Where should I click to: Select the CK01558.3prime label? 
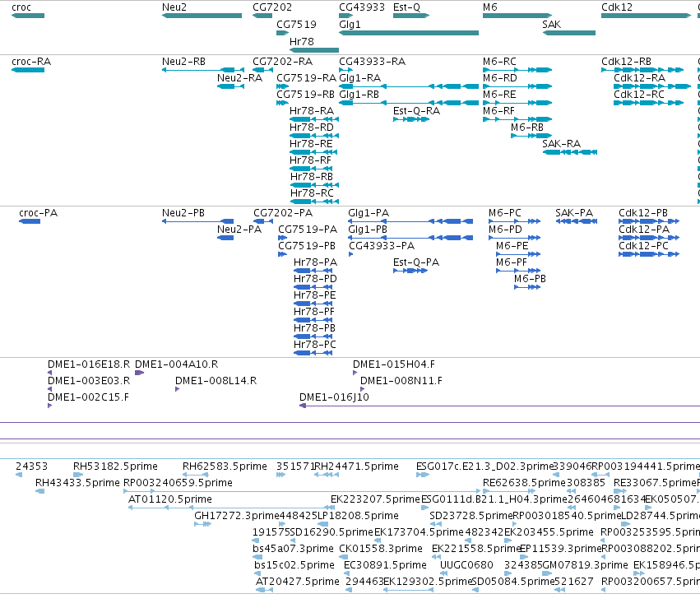pyautogui.click(x=381, y=549)
